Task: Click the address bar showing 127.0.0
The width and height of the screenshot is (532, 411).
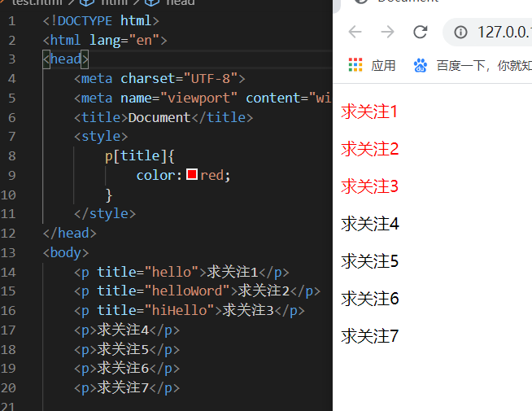Action: point(489,33)
